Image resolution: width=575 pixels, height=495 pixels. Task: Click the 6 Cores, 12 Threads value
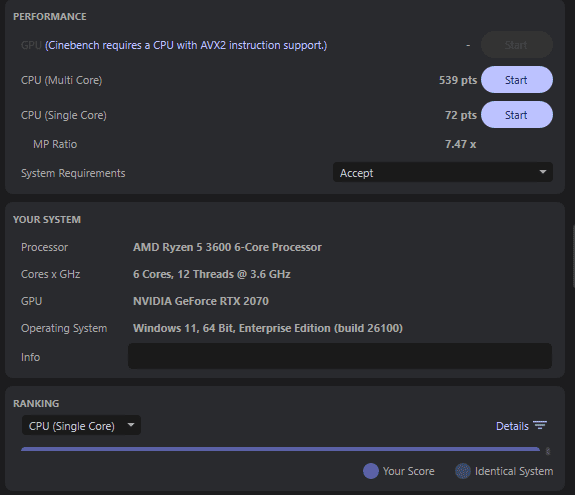click(212, 274)
